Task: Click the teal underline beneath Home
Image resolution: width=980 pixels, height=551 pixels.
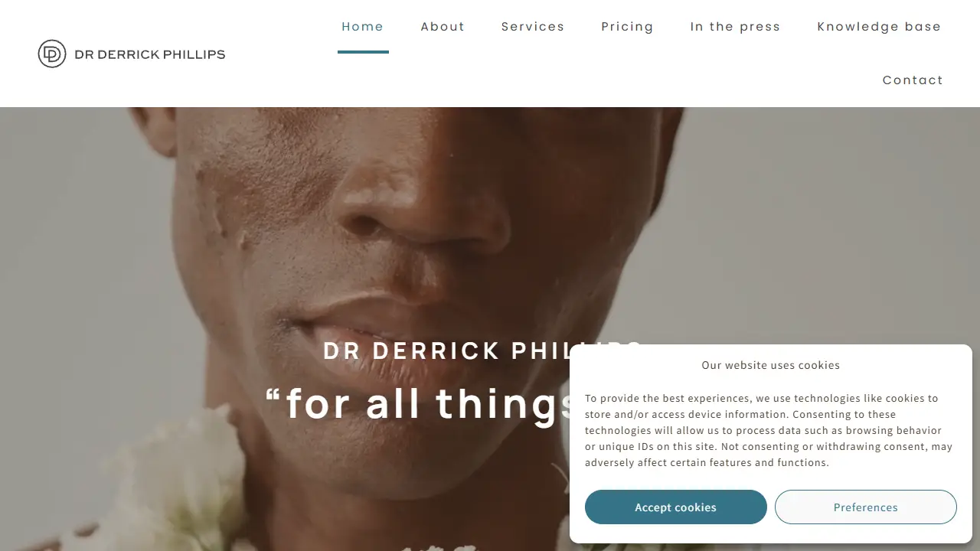Action: coord(363,52)
